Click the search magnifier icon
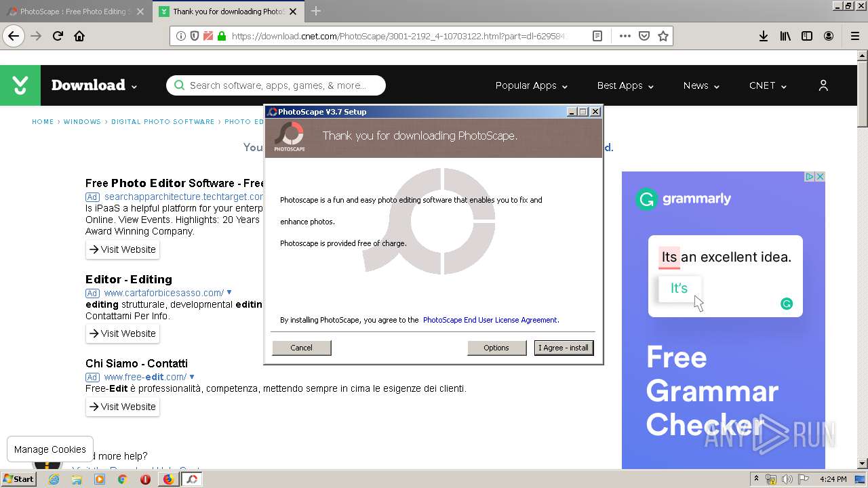 click(179, 85)
